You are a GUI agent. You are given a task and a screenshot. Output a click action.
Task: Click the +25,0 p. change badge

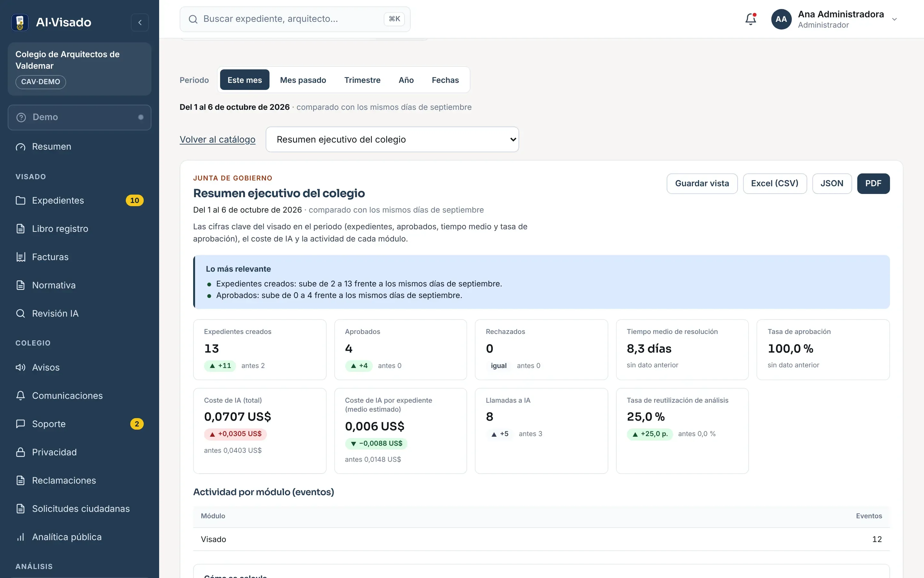pyautogui.click(x=649, y=434)
